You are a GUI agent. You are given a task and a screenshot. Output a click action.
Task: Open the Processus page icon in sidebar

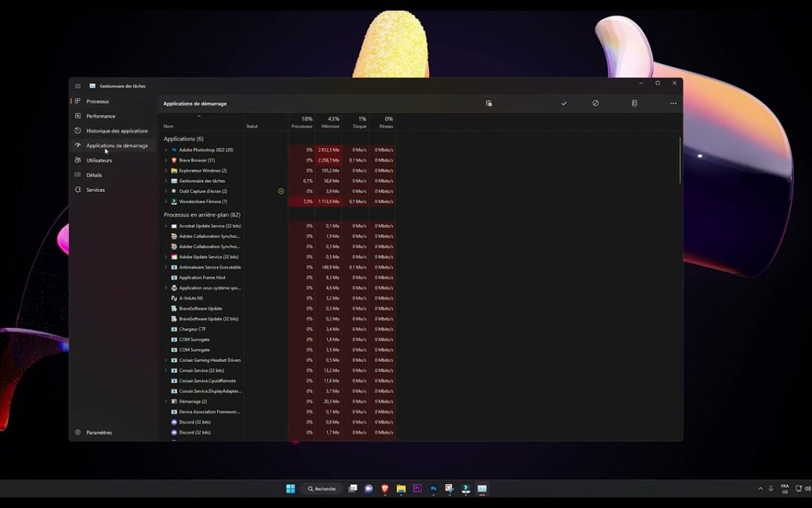tap(77, 101)
